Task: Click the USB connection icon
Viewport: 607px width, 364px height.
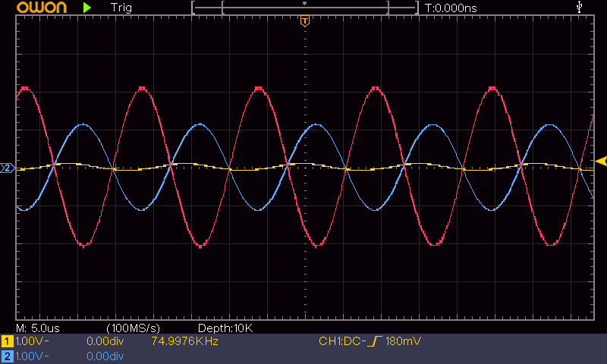Action: pyautogui.click(x=580, y=8)
